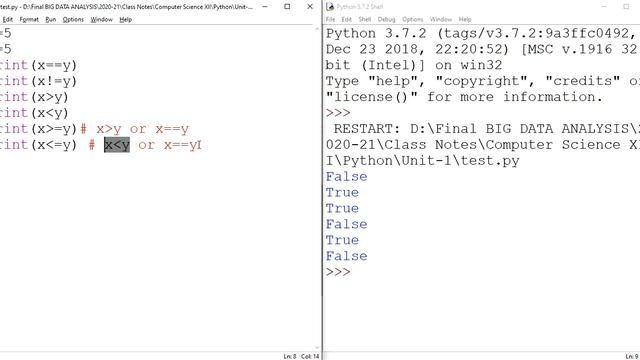Open the Options menu in Python Shell
This screenshot has width=640, height=360.
[412, 19]
